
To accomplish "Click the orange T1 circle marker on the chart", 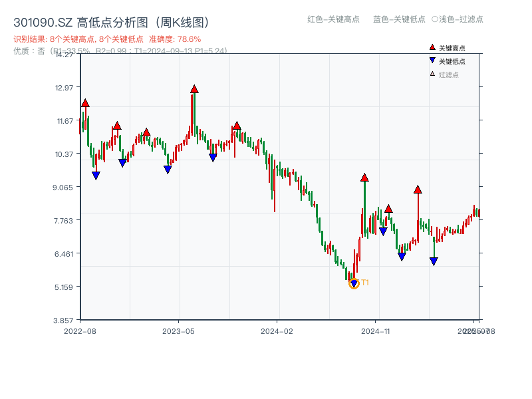I will tap(354, 283).
